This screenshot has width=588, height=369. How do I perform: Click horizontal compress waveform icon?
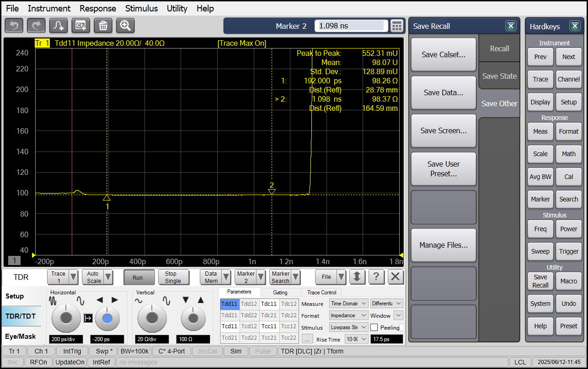pyautogui.click(x=53, y=301)
